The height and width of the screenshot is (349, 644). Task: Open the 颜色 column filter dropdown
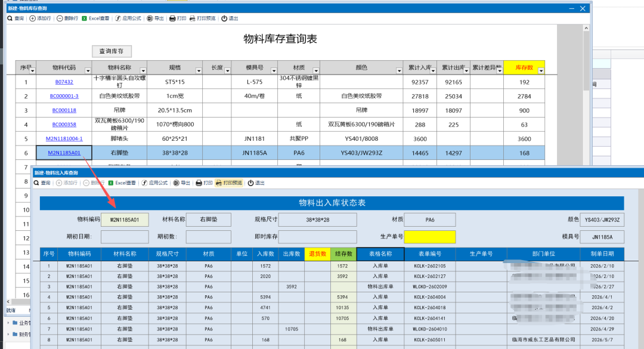(x=399, y=71)
